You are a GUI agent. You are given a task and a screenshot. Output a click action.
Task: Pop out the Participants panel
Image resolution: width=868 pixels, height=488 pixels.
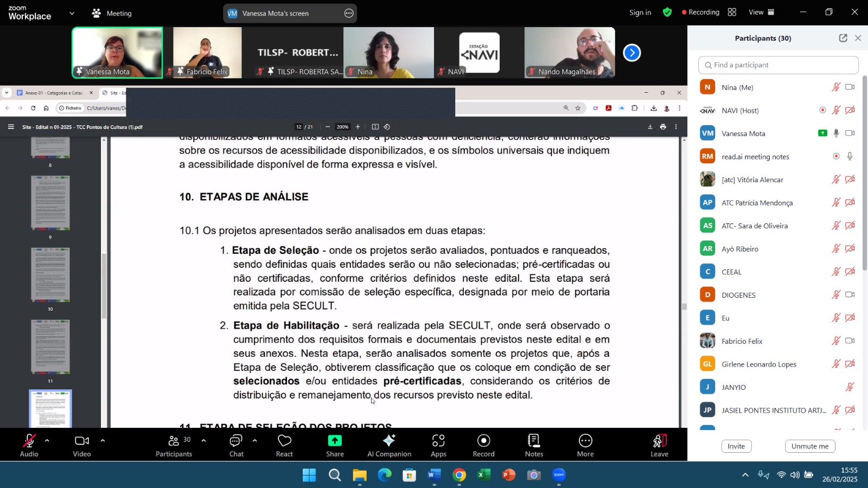[843, 38]
